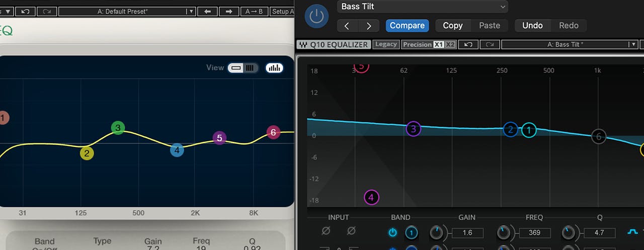644x250 pixels.
Task: Open the Bass Tilt preset dropdown
Action: point(422,7)
